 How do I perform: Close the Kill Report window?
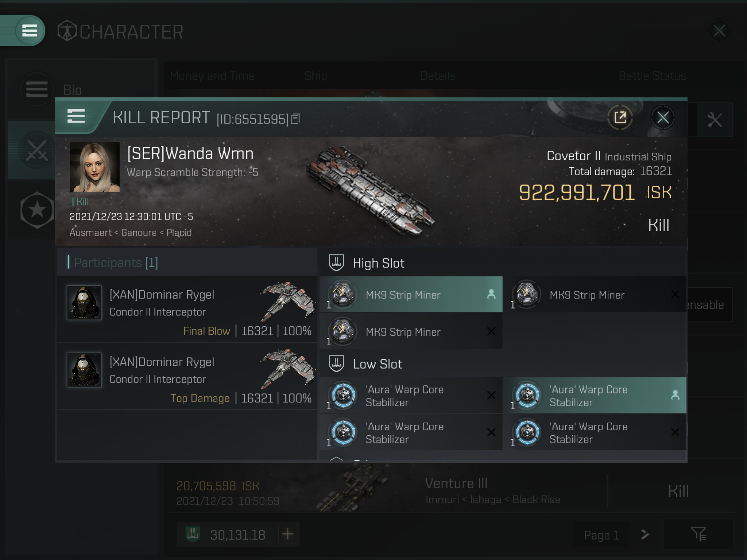663,117
